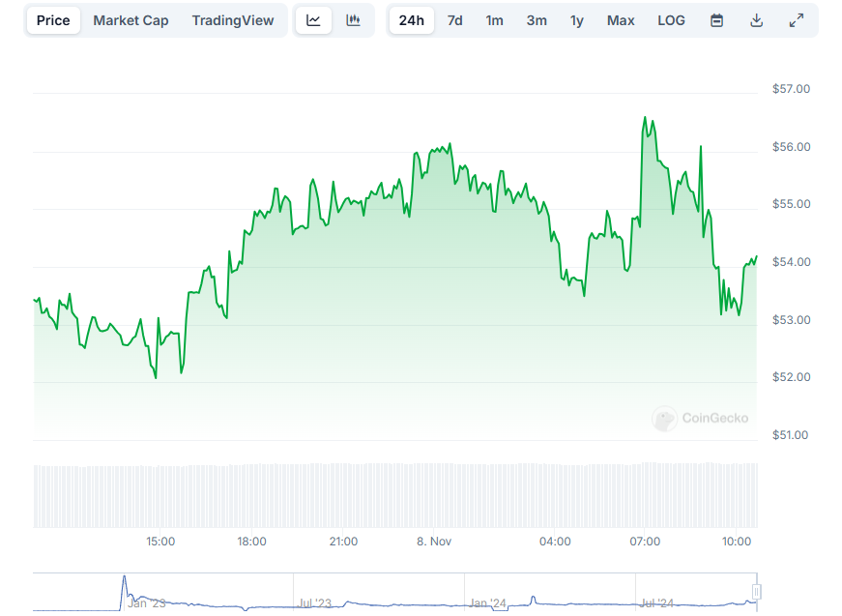The height and width of the screenshot is (616, 842).
Task: Click the 10:00 time axis label
Action: tap(737, 542)
